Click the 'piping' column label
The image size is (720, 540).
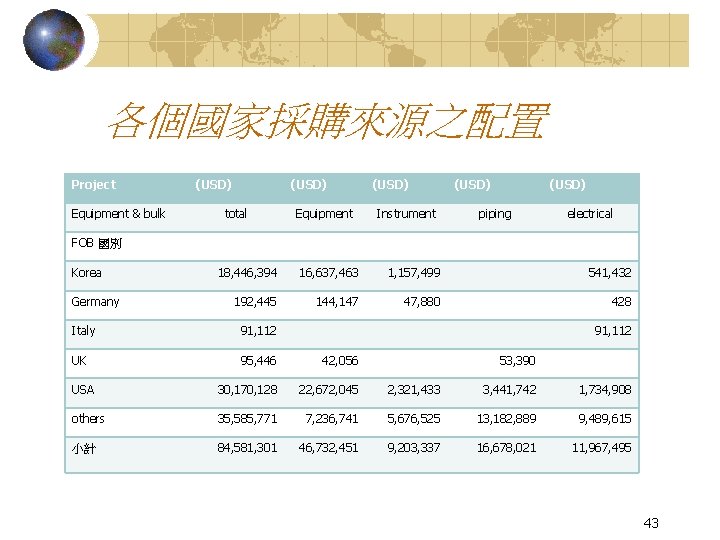coord(495,214)
